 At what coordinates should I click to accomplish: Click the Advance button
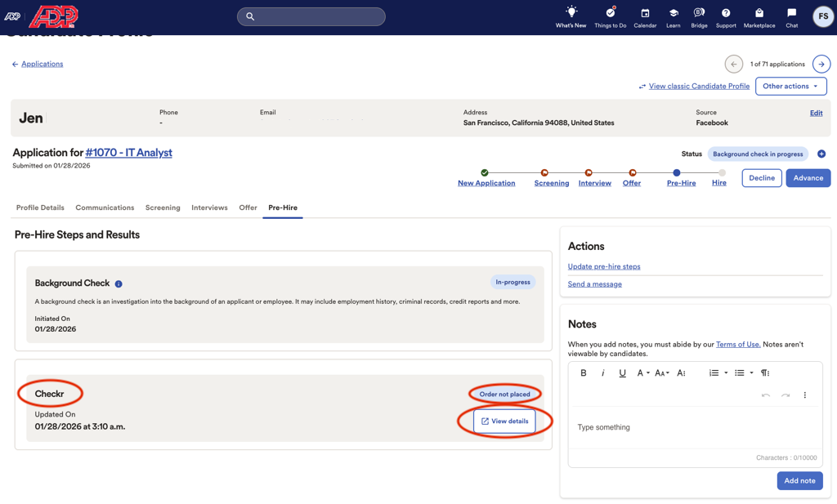[808, 178]
